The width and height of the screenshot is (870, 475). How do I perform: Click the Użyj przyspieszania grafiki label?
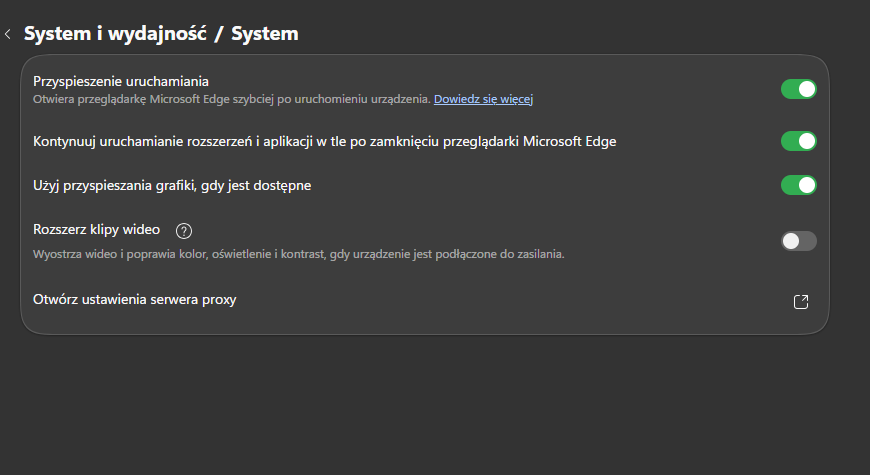(172, 186)
